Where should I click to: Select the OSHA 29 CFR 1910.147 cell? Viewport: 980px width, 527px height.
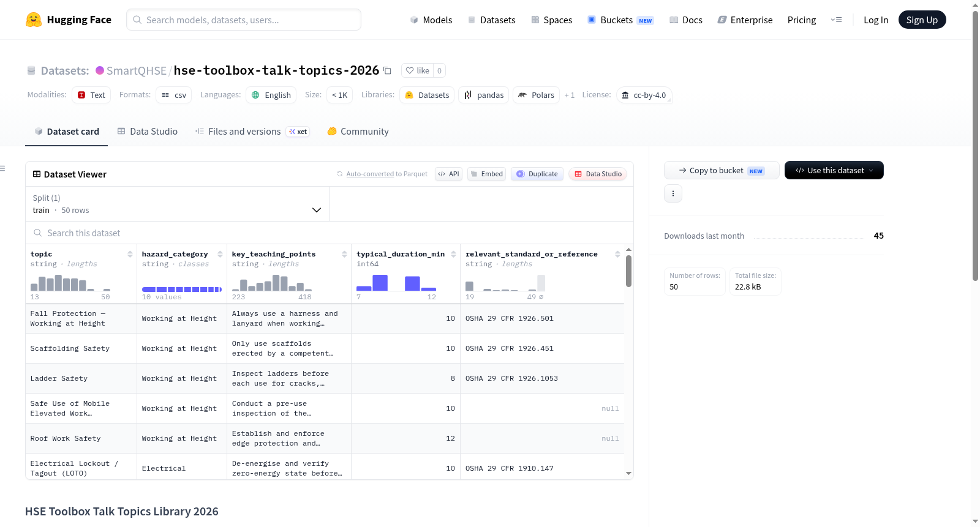(542, 468)
